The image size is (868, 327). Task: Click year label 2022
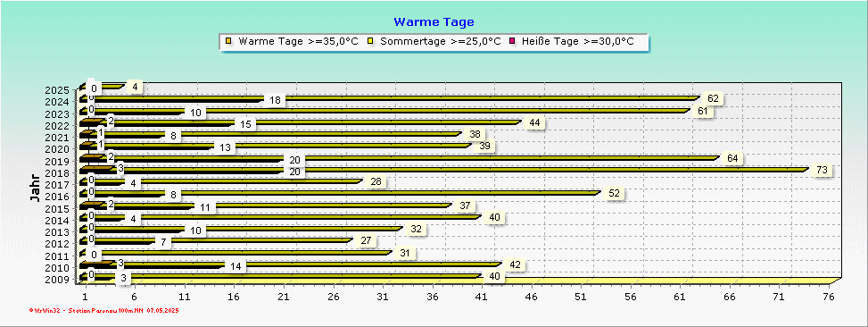click(x=58, y=125)
